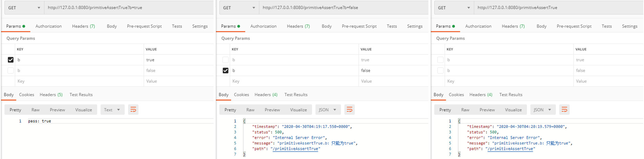644x159 pixels.
Task: Click the URL field containing primitiveAssertTrue?b=true
Action: point(129,8)
